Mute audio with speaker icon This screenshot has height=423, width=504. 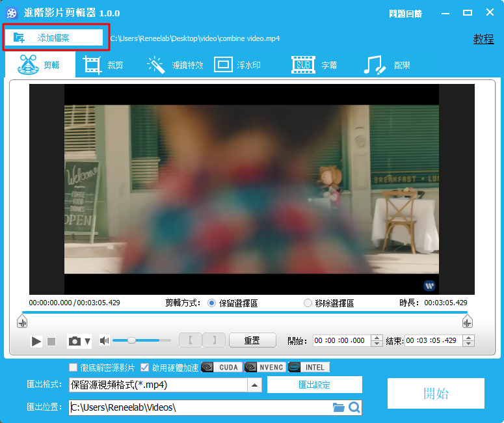coord(104,340)
